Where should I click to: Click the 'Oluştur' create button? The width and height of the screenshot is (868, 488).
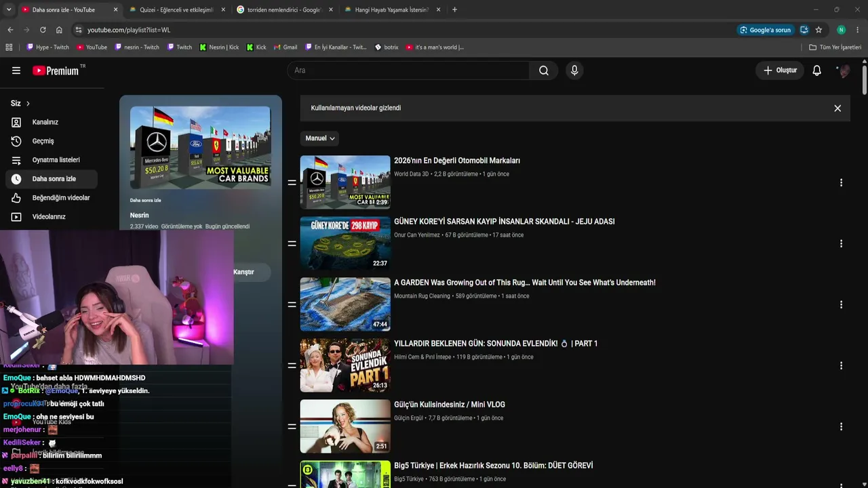click(780, 70)
